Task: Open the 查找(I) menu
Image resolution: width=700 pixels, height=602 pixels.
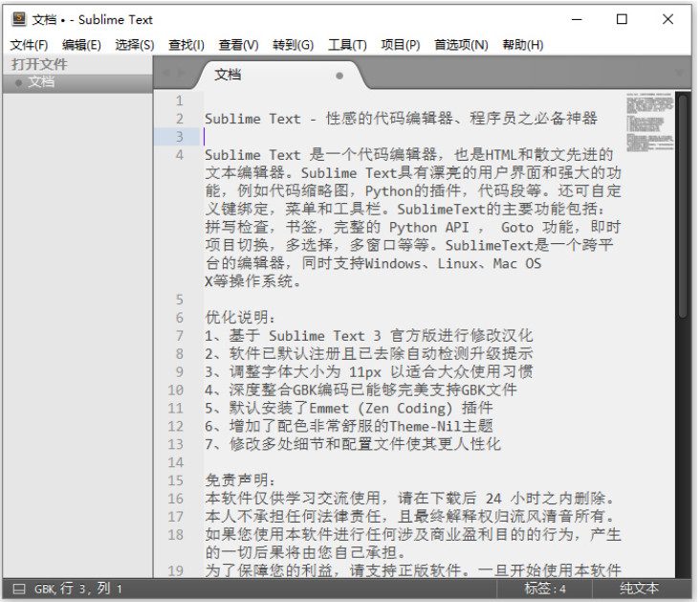Action: coord(186,45)
